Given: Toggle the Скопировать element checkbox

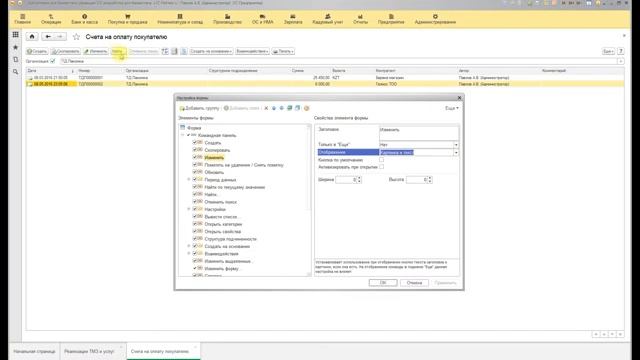Looking at the screenshot, I should coord(195,150).
